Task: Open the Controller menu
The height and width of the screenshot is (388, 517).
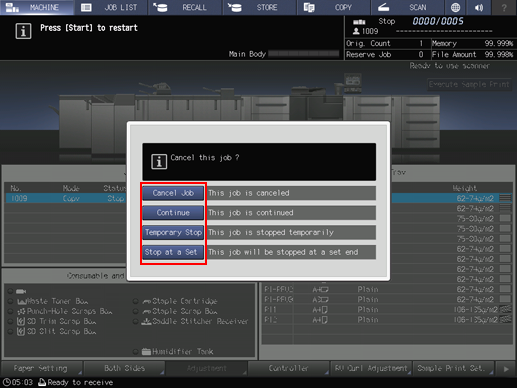Action: (289, 368)
